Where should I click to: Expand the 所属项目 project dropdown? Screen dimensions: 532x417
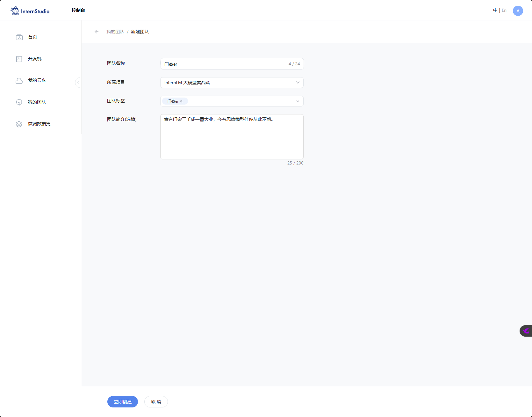(298, 83)
